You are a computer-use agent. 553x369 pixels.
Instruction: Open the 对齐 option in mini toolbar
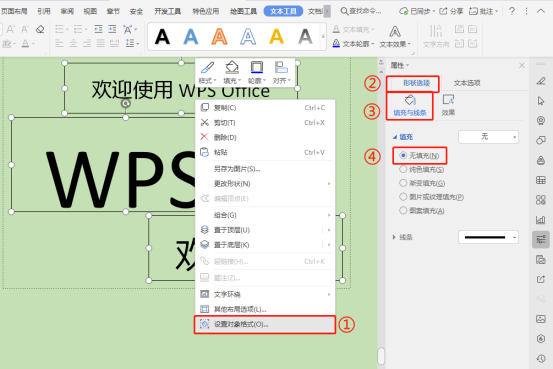pyautogui.click(x=281, y=72)
